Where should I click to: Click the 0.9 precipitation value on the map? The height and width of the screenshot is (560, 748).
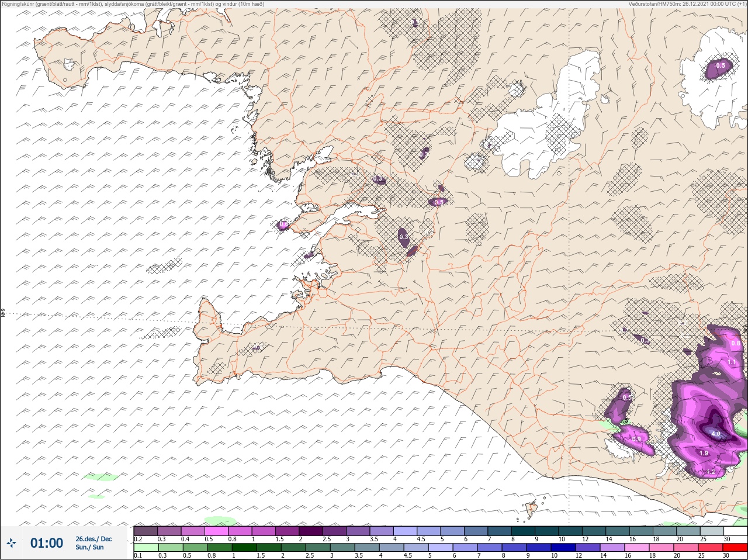(637, 439)
